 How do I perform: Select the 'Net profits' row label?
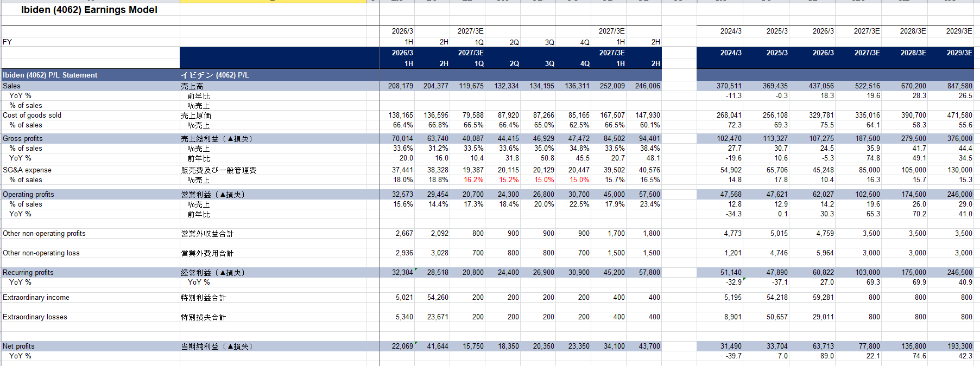tap(18, 346)
